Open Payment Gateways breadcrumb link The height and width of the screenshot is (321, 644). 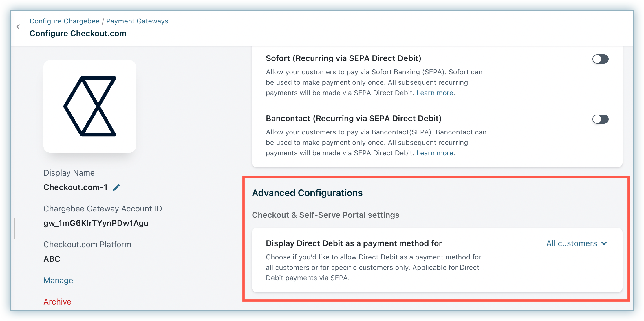tap(137, 21)
